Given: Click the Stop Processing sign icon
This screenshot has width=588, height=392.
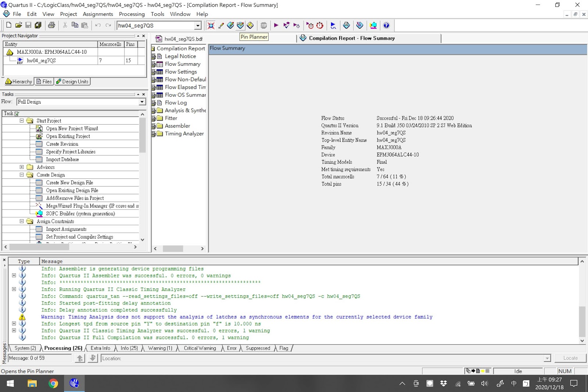Looking at the screenshot, I should click(x=264, y=25).
